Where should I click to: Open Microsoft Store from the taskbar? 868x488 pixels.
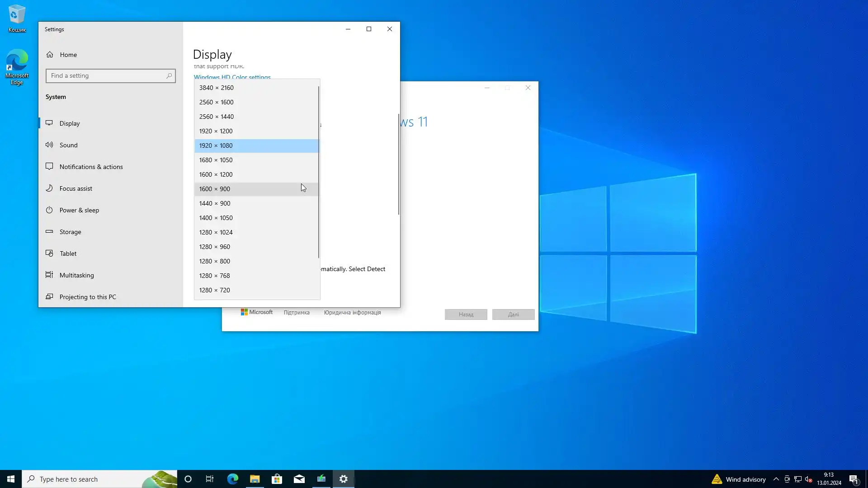tap(277, 479)
